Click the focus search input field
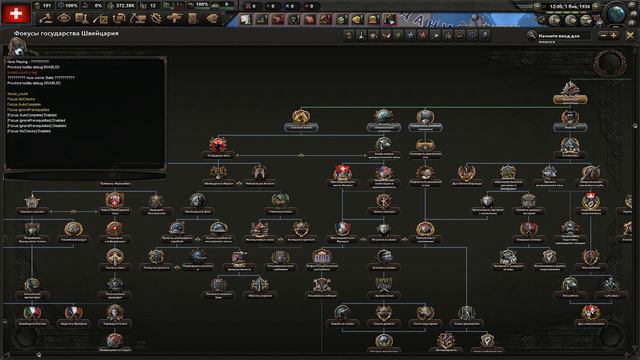The width and height of the screenshot is (640, 360). tap(564, 36)
